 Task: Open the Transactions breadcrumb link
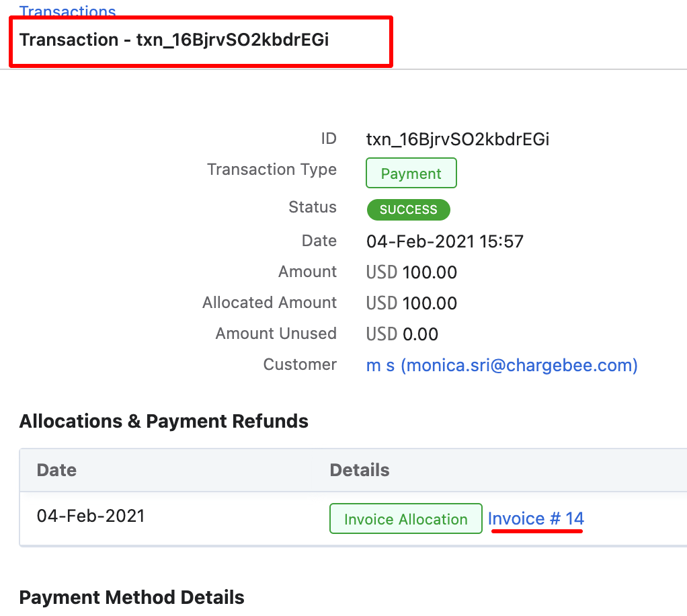67,11
